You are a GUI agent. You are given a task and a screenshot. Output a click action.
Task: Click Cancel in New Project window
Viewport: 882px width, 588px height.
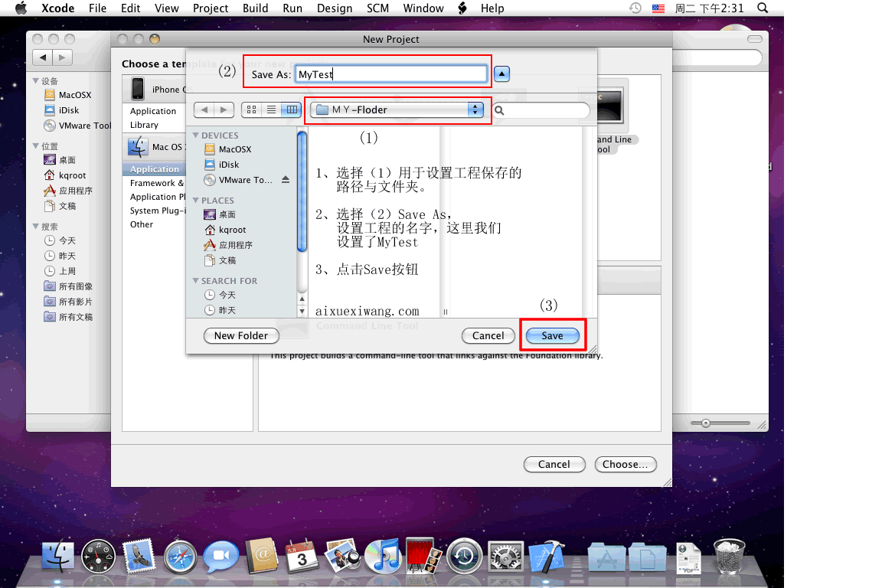[x=554, y=464]
